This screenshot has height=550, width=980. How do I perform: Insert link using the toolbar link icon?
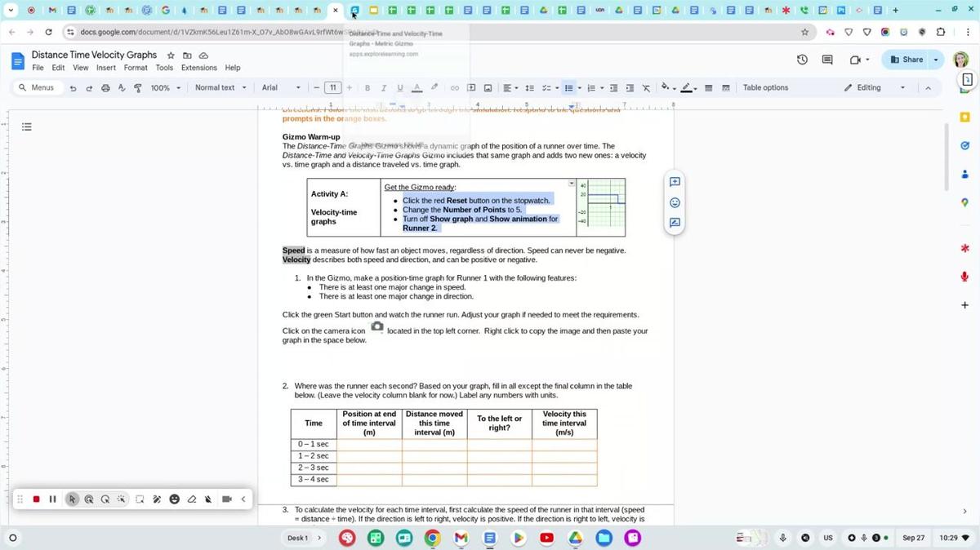click(455, 88)
